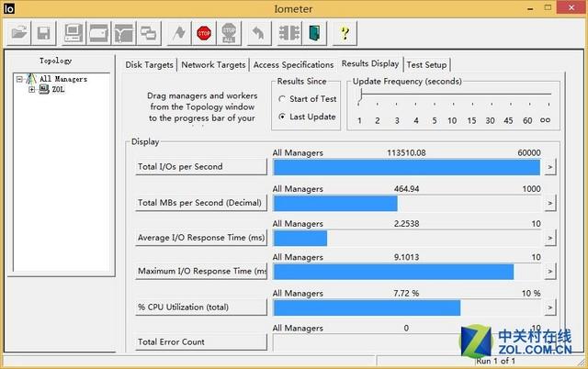The image size is (588, 369).
Task: Click the Total Error Count button
Action: coord(201,342)
